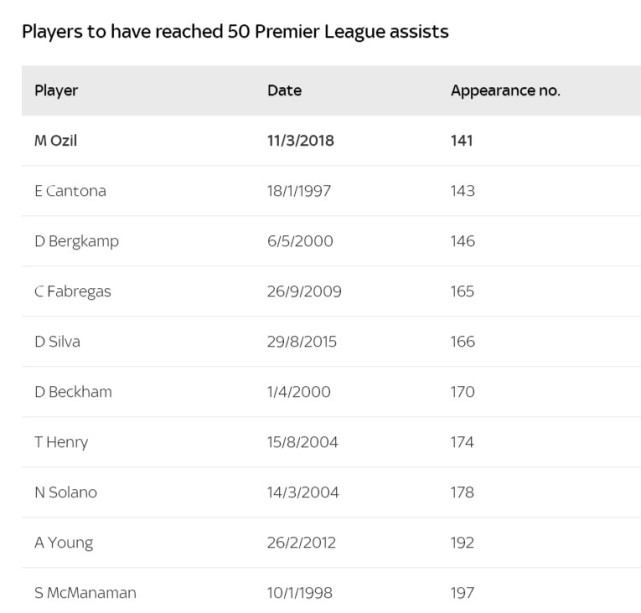Click the Date column header
641x613 pixels.
(285, 90)
